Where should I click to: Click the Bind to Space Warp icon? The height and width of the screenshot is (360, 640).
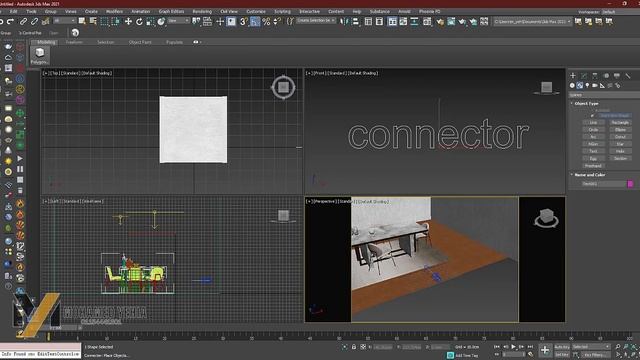(45, 21)
